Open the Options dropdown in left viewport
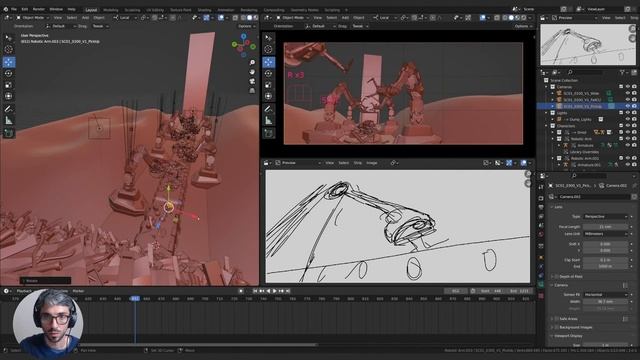Image resolution: width=640 pixels, height=360 pixels. pos(246,26)
